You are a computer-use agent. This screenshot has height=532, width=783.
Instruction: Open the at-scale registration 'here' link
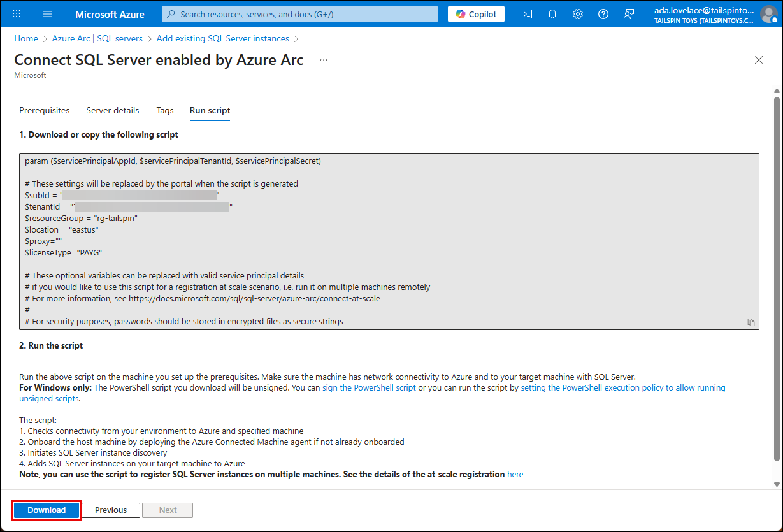click(515, 473)
